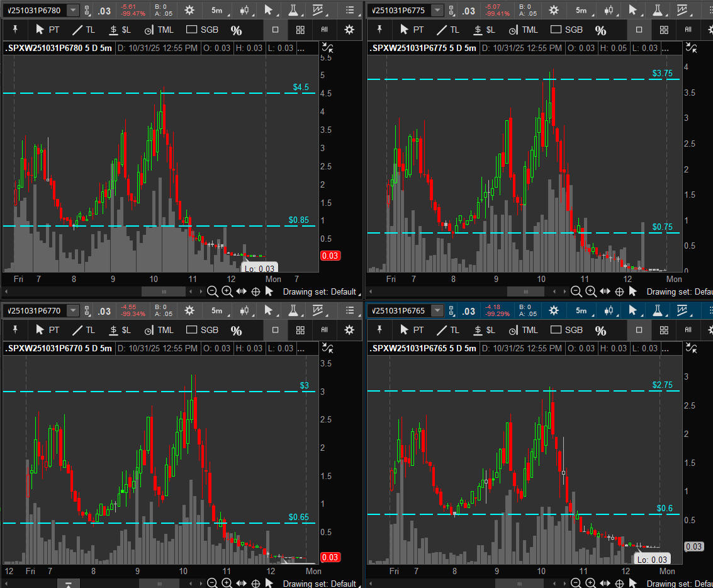Click the zoom in magnifier below the P6775 chart
Screen dimensions: 713x588
click(591, 291)
